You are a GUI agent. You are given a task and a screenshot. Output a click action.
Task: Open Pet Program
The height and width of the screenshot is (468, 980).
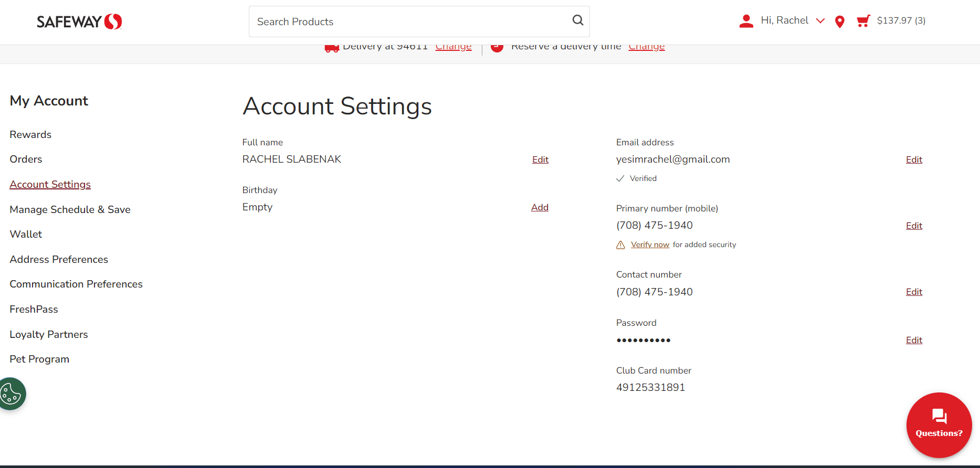39,359
